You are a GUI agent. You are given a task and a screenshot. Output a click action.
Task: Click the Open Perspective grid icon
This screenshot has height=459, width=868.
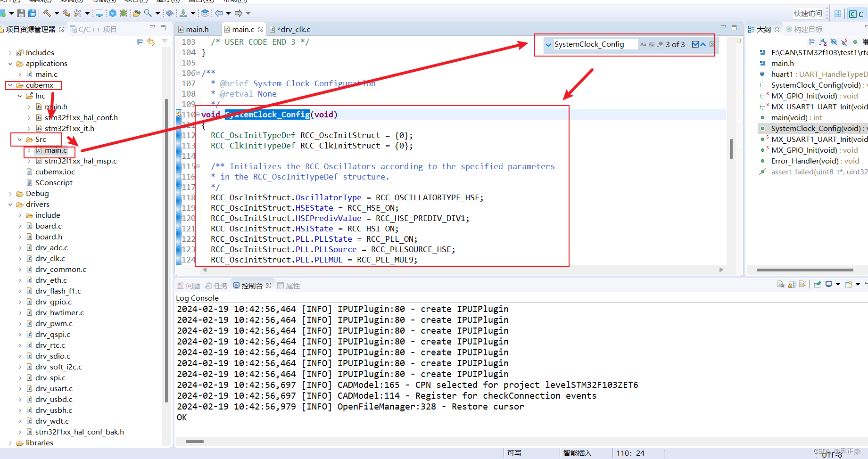[x=838, y=14]
